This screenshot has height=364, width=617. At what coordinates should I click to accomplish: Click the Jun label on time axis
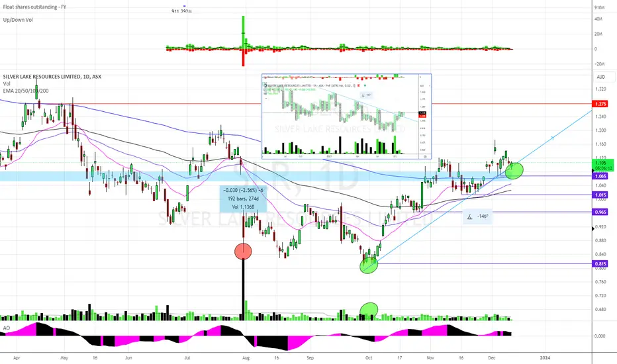tap(128, 358)
